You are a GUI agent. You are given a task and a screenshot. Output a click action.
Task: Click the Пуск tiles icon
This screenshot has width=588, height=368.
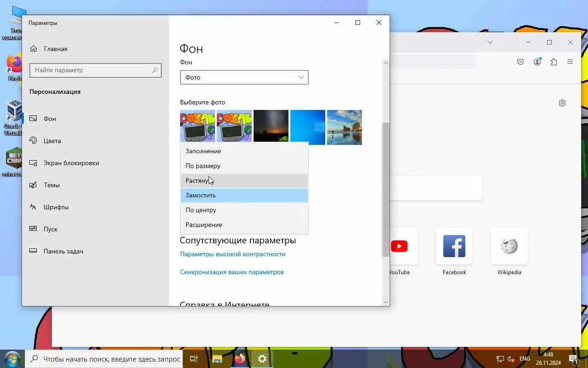[x=33, y=229]
